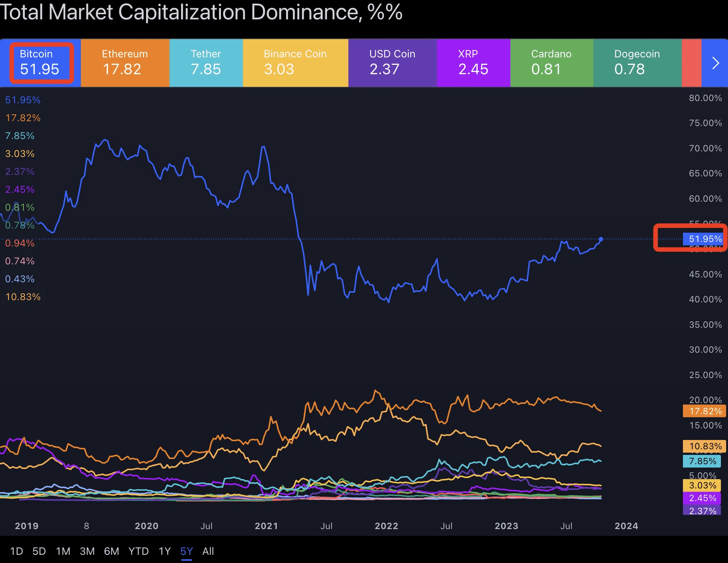Click the right chevron to scroll coins

[715, 63]
